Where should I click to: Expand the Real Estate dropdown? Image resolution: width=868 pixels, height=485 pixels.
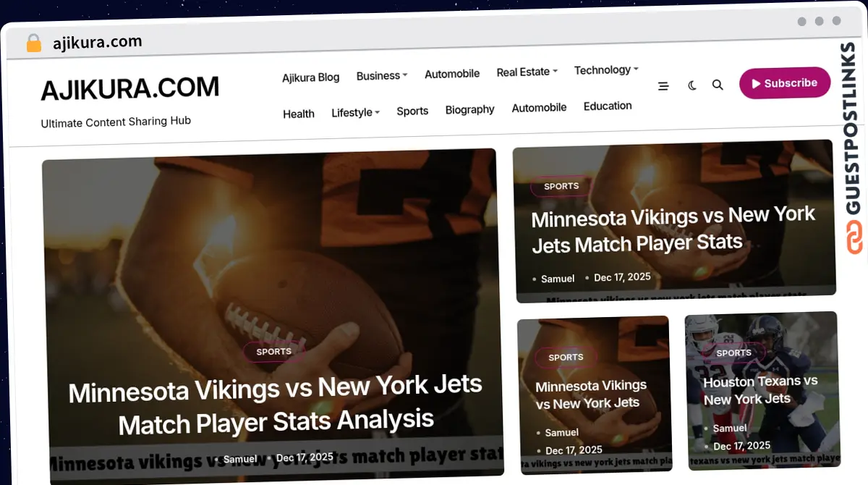tap(527, 72)
